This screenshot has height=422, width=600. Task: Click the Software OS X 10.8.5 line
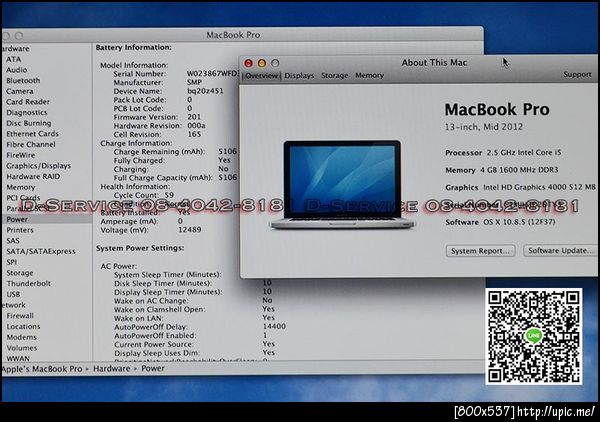[x=500, y=222]
